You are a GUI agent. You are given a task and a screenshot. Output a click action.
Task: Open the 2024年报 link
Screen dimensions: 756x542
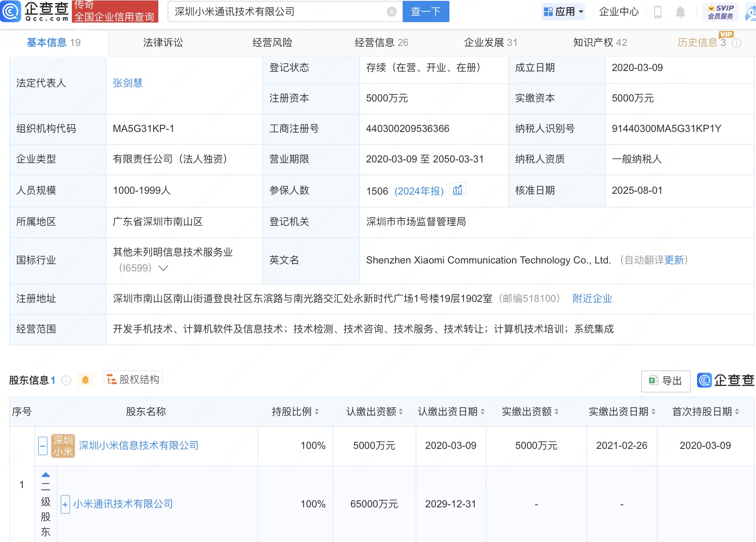click(x=419, y=191)
